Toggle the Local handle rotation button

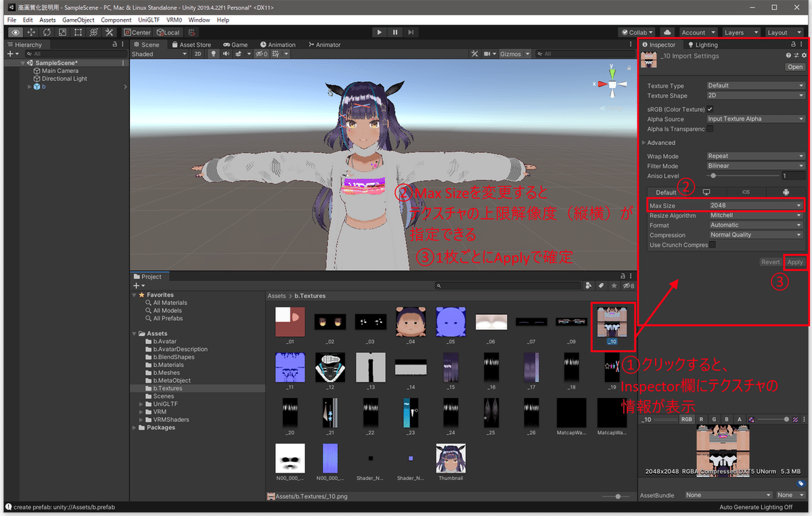(168, 32)
